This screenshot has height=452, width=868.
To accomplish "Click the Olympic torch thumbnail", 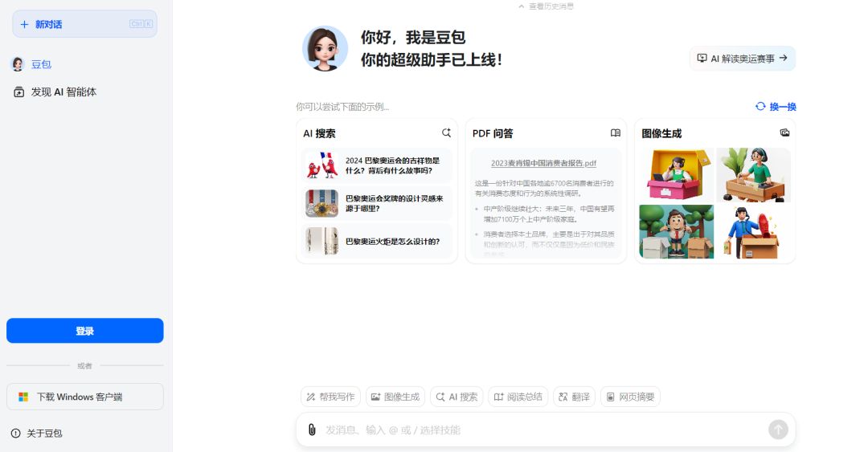I will [x=321, y=241].
